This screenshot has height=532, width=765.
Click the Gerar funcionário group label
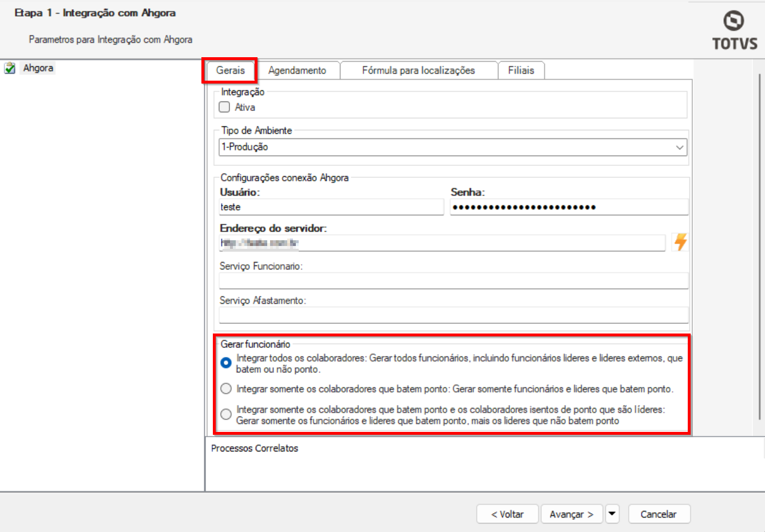(x=255, y=344)
